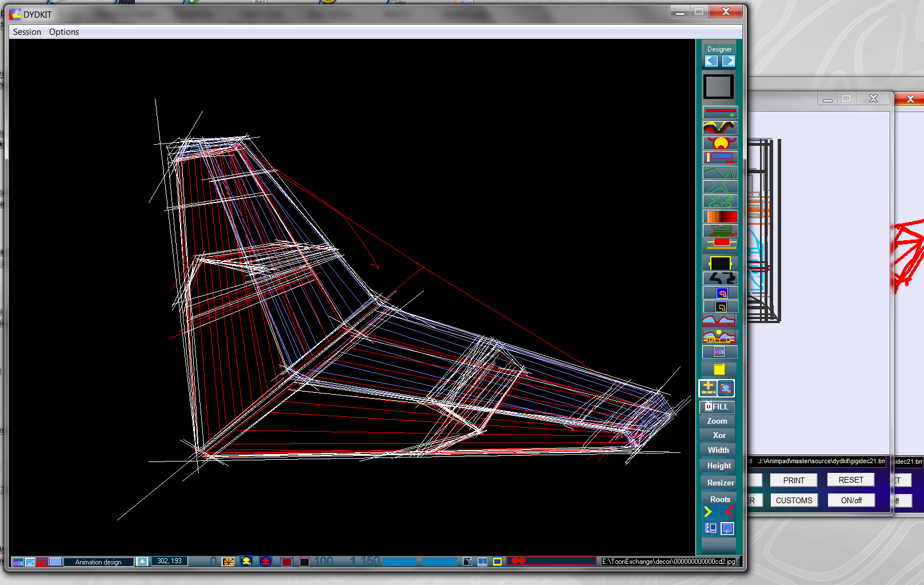
Task: Select the red straight-line tool
Action: pyautogui.click(x=720, y=112)
